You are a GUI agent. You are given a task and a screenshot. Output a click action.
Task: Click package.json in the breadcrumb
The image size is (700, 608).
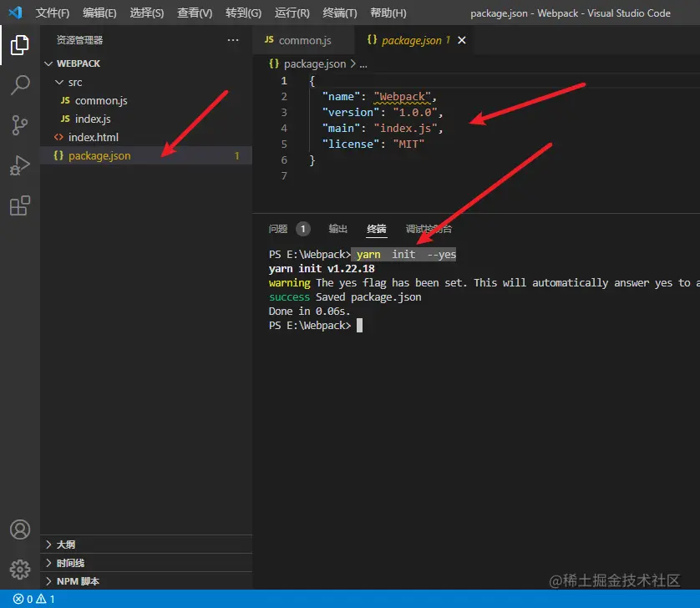click(315, 63)
